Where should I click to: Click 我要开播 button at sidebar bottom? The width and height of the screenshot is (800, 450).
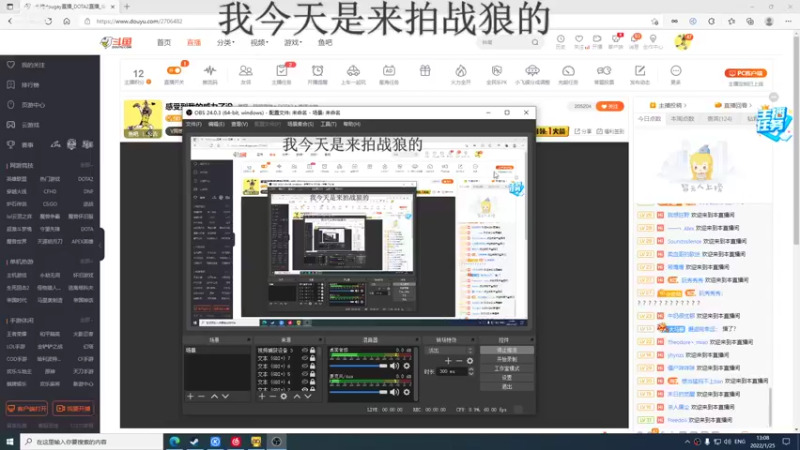(73, 409)
